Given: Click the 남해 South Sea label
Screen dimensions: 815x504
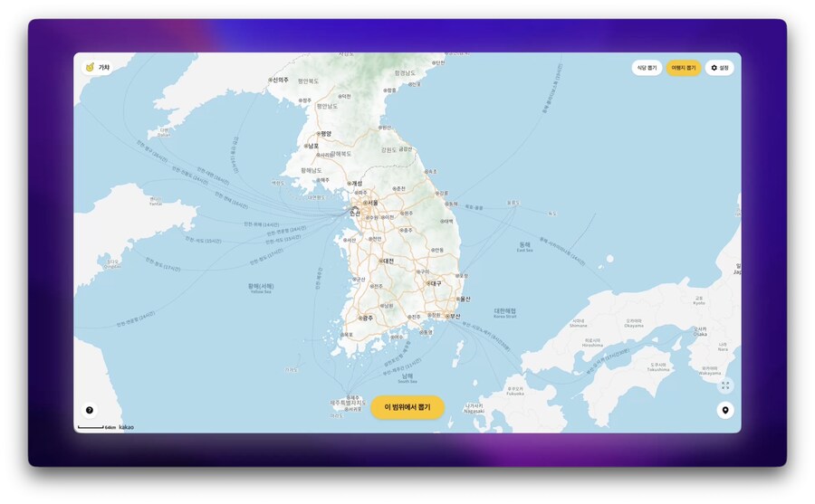Looking at the screenshot, I should click(407, 377).
